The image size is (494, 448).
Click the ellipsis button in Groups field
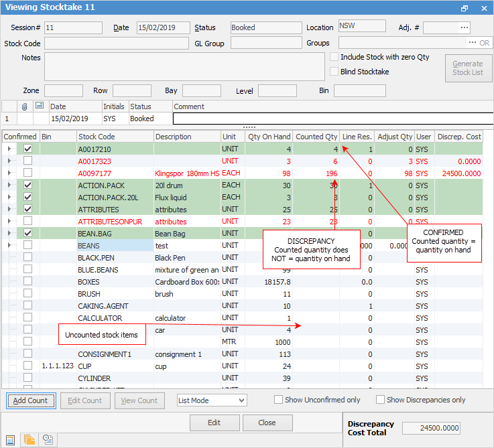pyautogui.click(x=472, y=43)
